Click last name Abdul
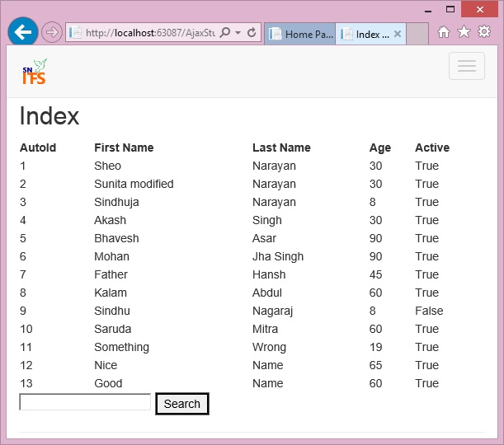Screen dimensions: 504x445 [266, 293]
